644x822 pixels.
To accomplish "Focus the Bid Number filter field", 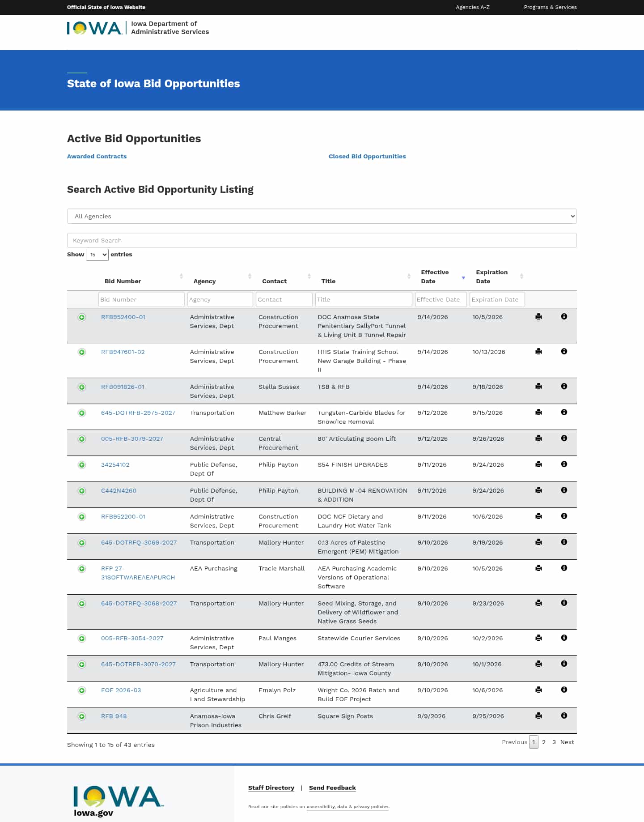I will coord(141,299).
